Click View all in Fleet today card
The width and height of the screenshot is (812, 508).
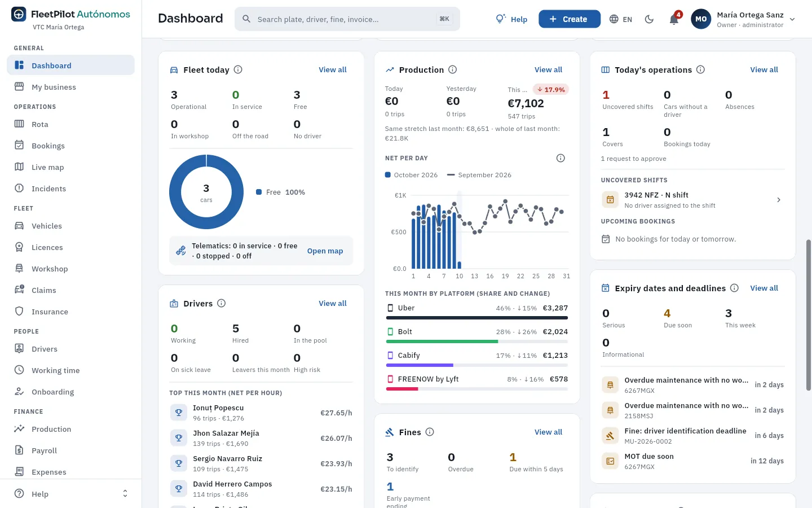pos(333,69)
